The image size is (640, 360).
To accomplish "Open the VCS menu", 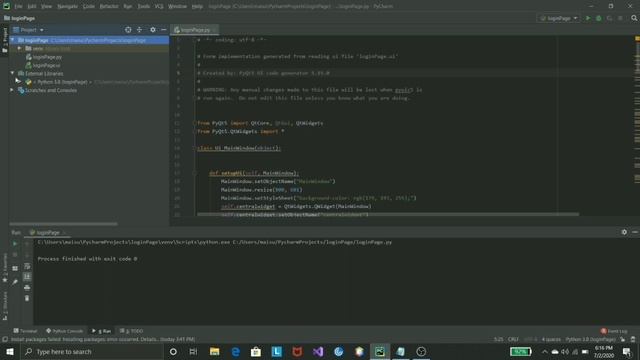I will click(x=159, y=6).
